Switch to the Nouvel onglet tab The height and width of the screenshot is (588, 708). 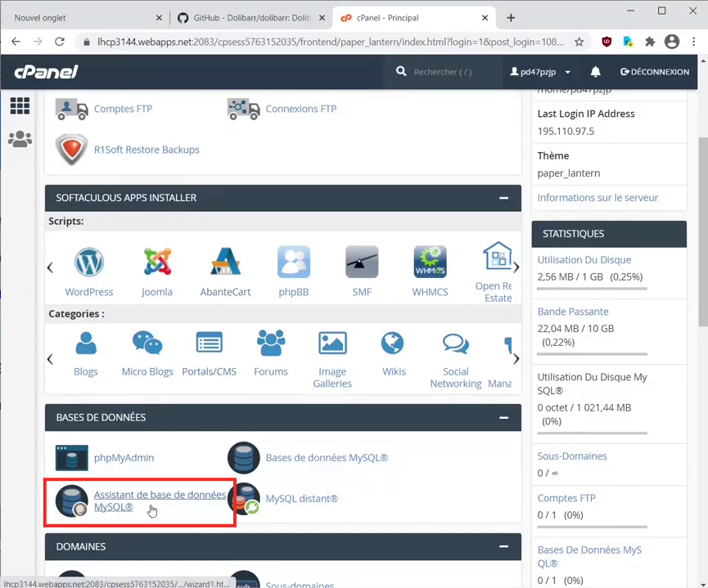[82, 18]
